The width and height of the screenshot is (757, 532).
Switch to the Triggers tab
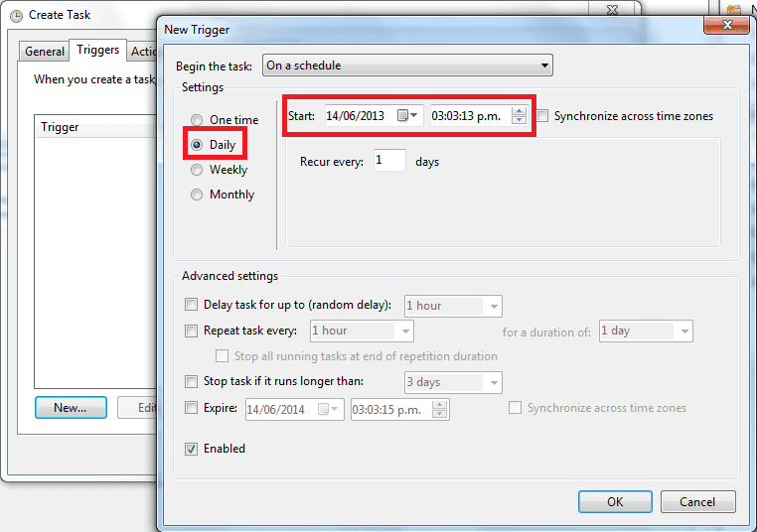[98, 50]
